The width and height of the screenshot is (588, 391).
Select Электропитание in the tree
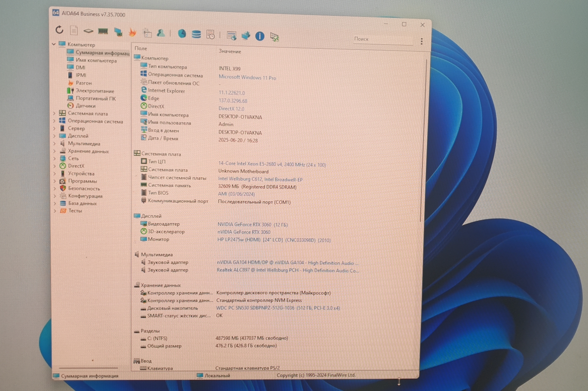click(95, 91)
